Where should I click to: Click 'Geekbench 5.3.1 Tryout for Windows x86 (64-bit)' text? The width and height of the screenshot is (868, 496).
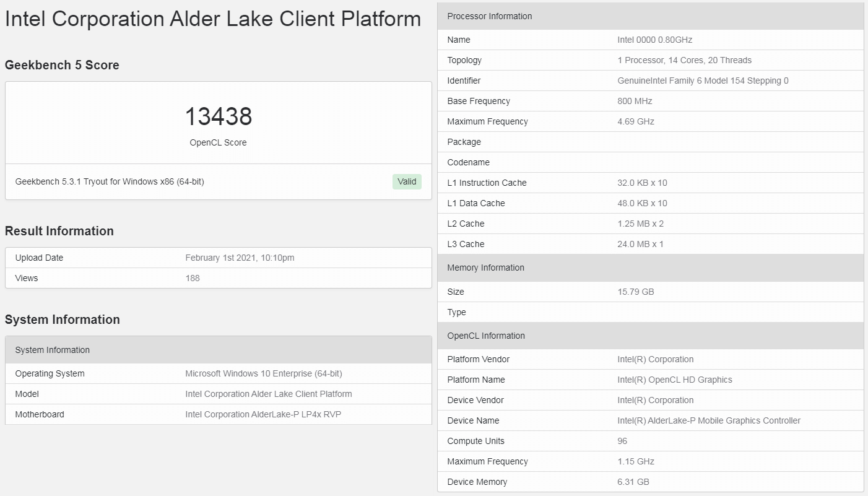tap(110, 181)
